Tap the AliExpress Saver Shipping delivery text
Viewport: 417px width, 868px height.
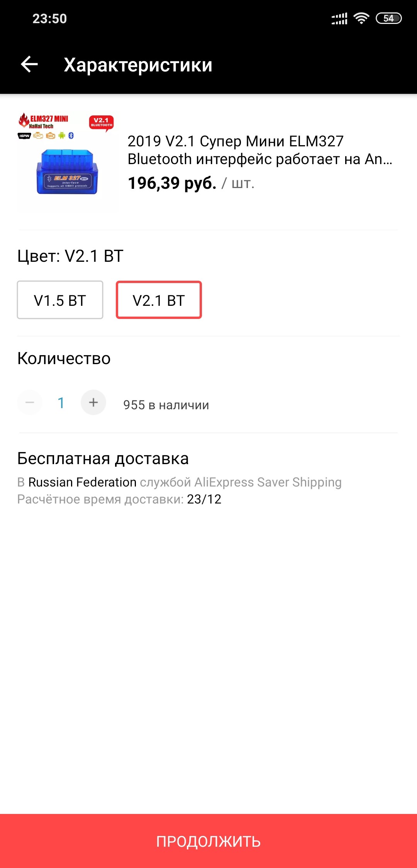tap(268, 482)
